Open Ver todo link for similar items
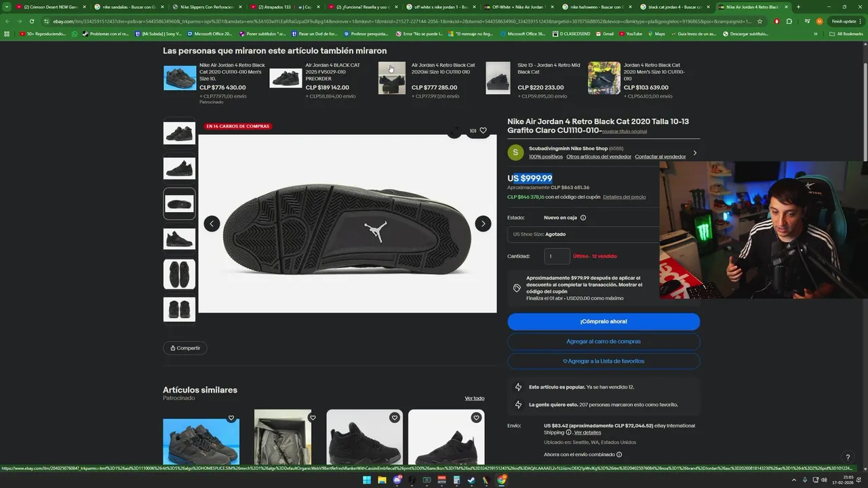 tap(475, 398)
